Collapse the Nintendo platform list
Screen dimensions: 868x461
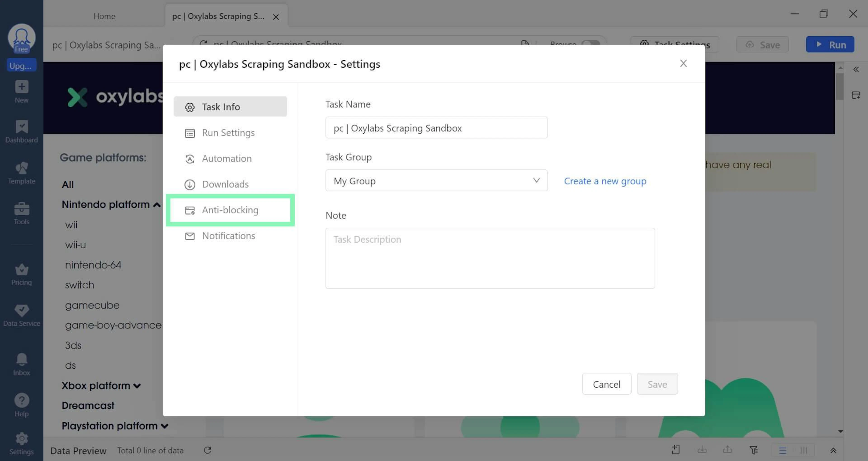point(157,205)
